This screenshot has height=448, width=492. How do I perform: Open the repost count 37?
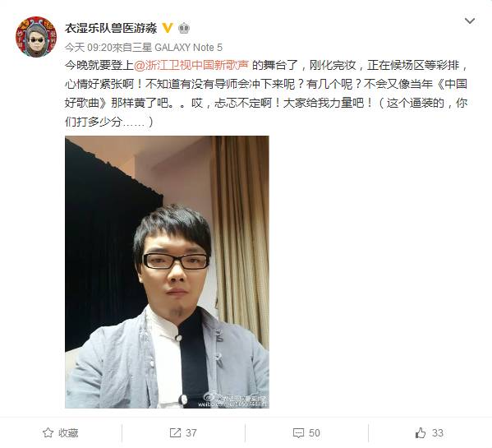tap(191, 433)
